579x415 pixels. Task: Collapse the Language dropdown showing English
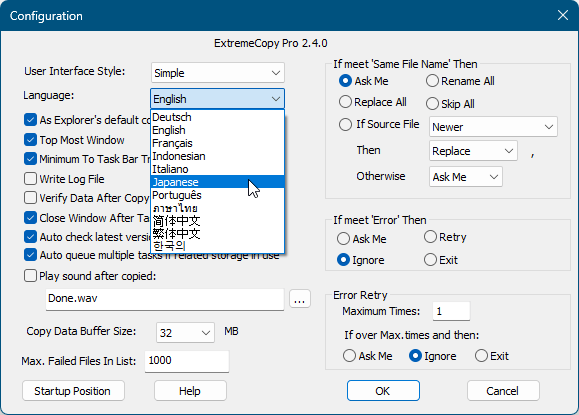217,99
